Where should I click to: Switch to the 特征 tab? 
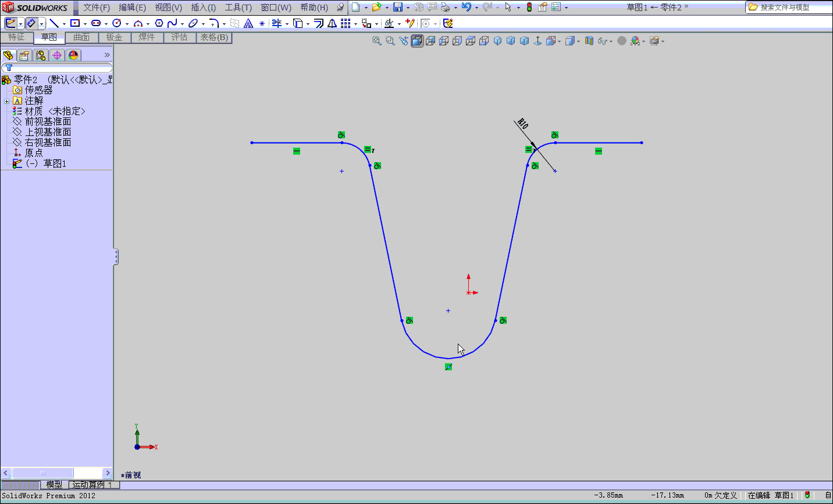(17, 37)
